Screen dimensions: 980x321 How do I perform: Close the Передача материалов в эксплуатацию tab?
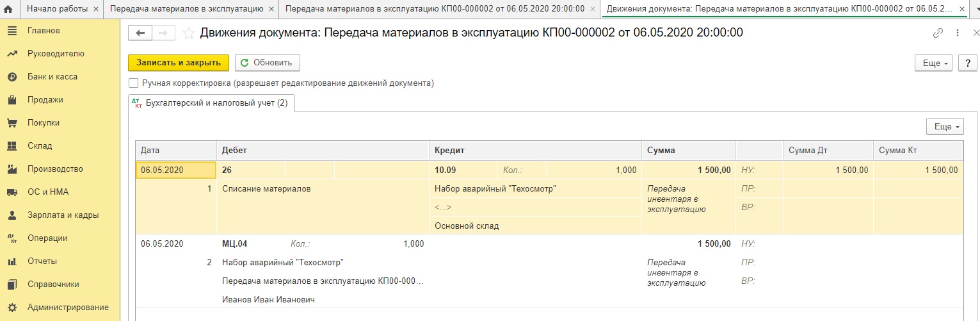point(271,10)
